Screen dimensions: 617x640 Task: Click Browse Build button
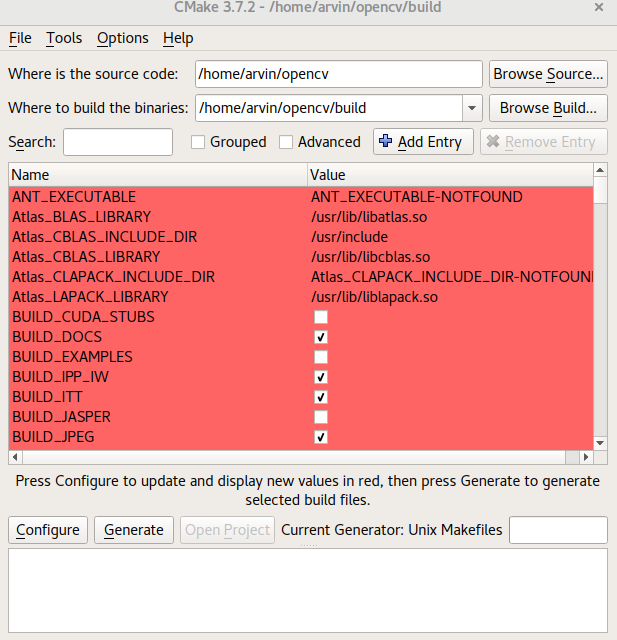pos(548,107)
